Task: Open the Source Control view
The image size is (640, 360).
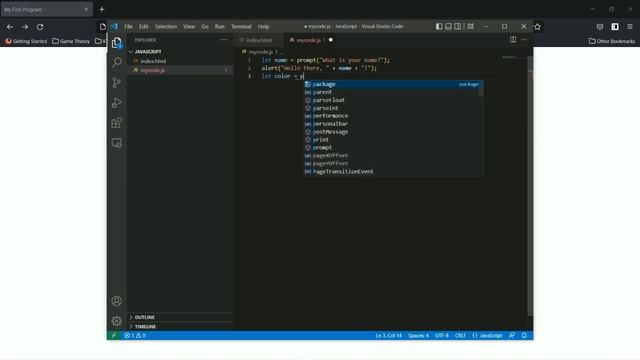Action: tap(117, 82)
